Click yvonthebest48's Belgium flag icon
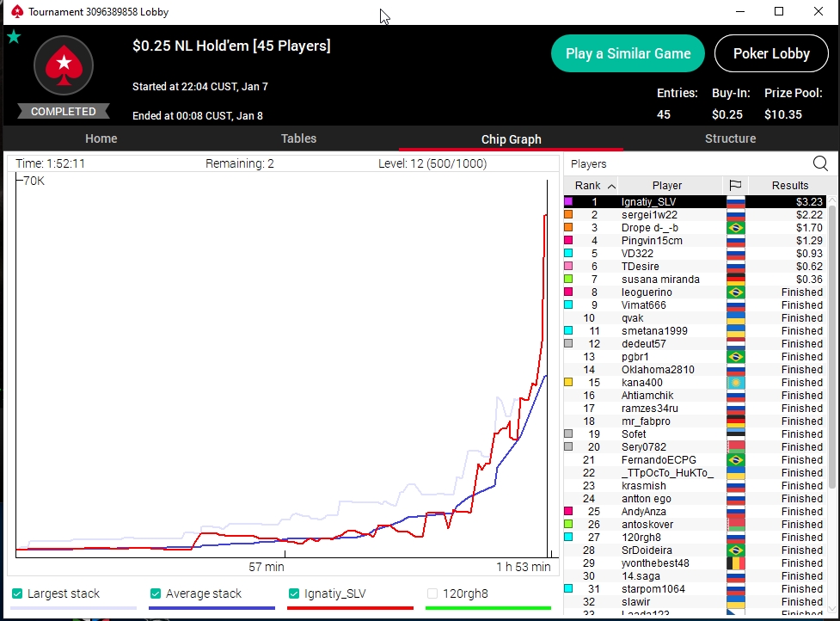The width and height of the screenshot is (840, 621). click(735, 563)
